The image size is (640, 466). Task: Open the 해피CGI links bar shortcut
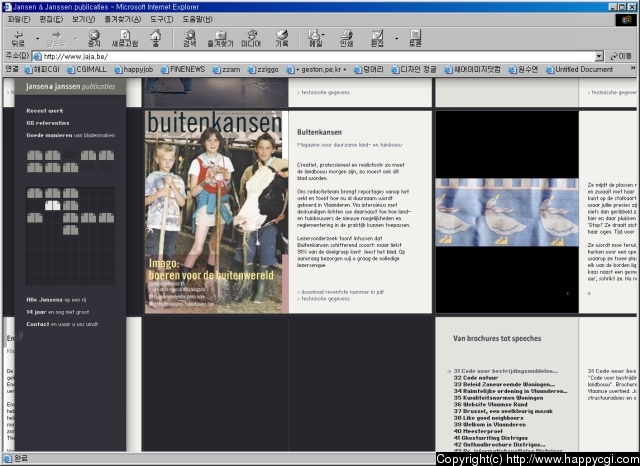(42, 69)
